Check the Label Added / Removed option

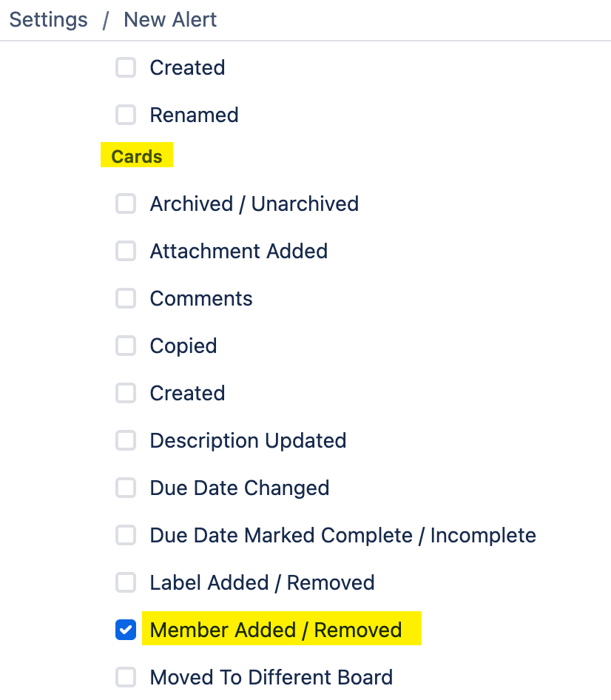point(126,582)
